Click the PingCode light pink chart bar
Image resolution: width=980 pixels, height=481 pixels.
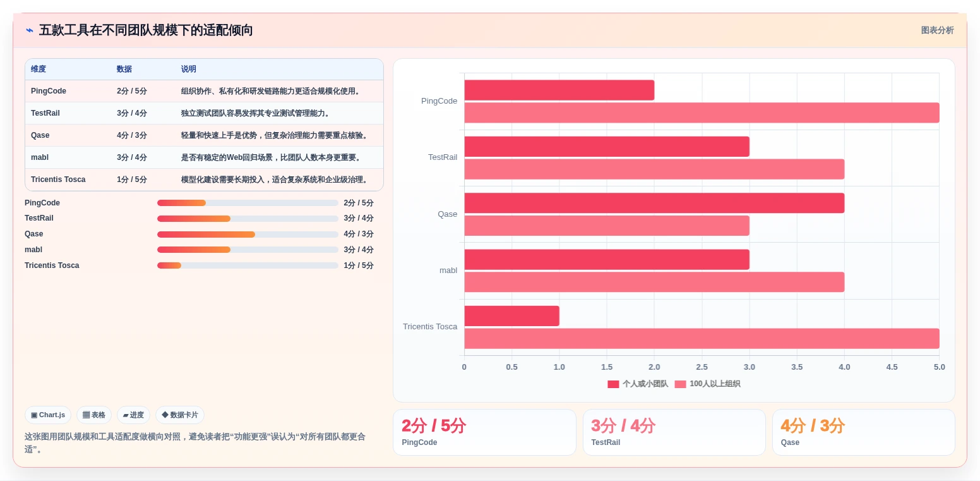[x=702, y=113]
